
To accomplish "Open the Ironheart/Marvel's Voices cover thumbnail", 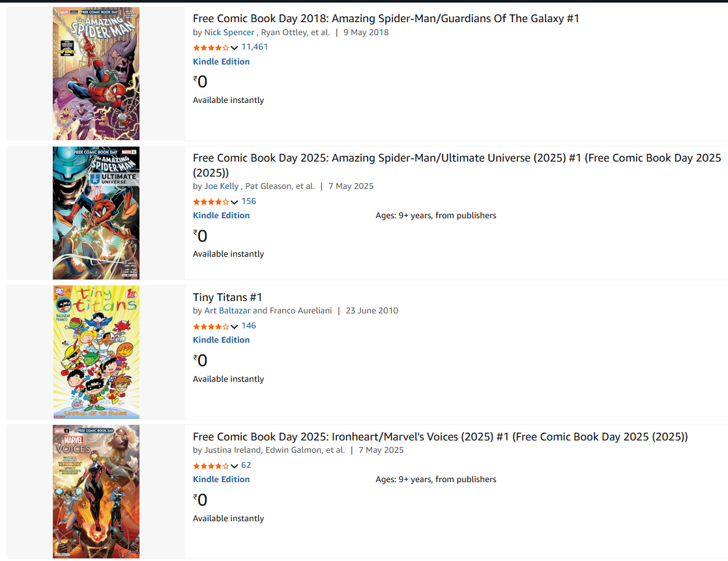I will pyautogui.click(x=96, y=491).
